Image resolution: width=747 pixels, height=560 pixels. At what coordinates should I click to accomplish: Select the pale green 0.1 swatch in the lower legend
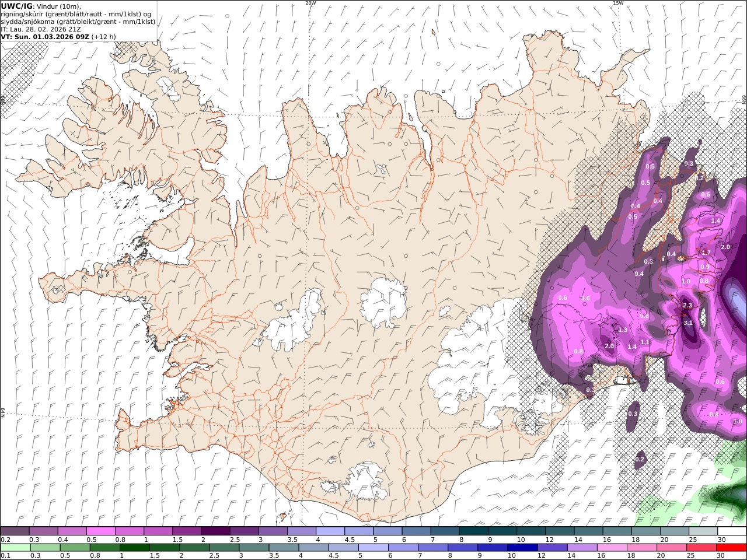point(15,548)
